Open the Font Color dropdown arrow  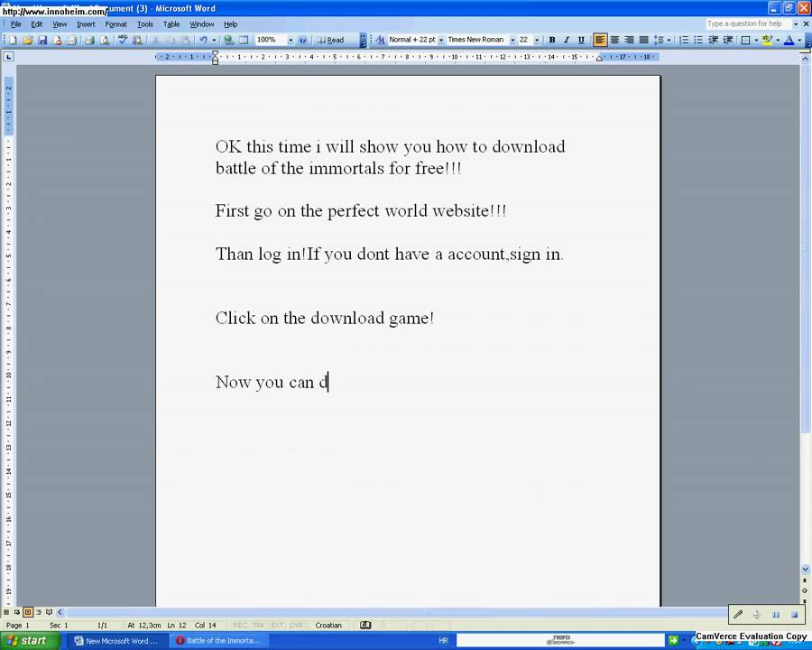799,40
